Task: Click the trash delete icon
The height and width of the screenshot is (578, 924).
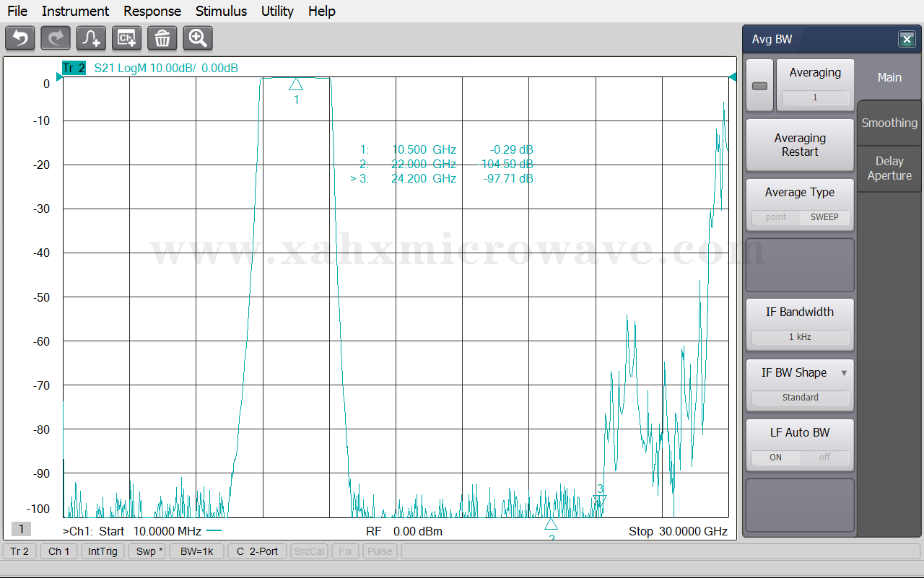Action: pos(162,38)
